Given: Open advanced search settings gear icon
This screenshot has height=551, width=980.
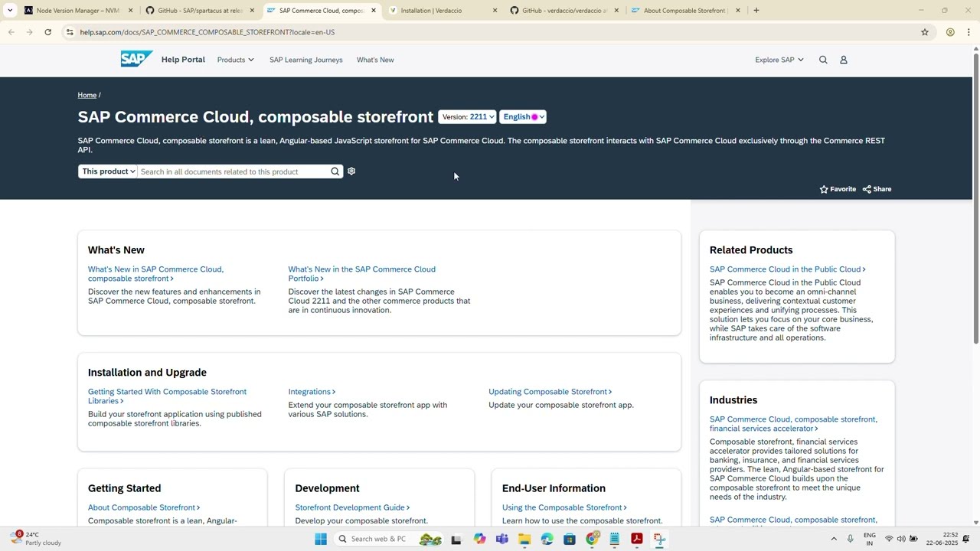Looking at the screenshot, I should point(351,171).
